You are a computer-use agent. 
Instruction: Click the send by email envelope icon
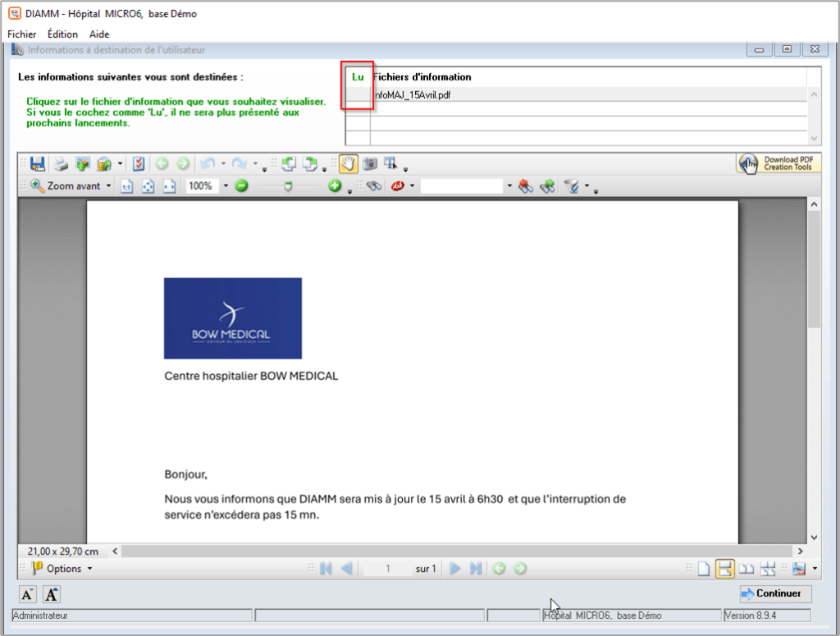(104, 164)
